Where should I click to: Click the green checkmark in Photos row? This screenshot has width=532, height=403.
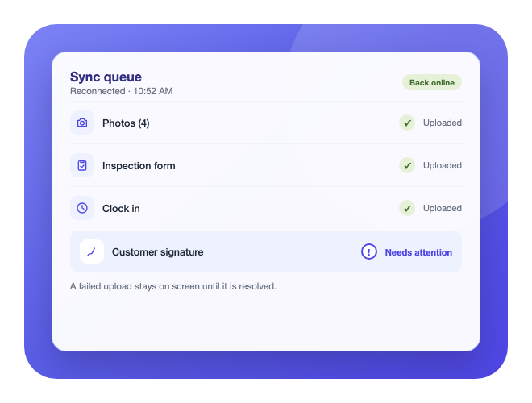tap(407, 123)
